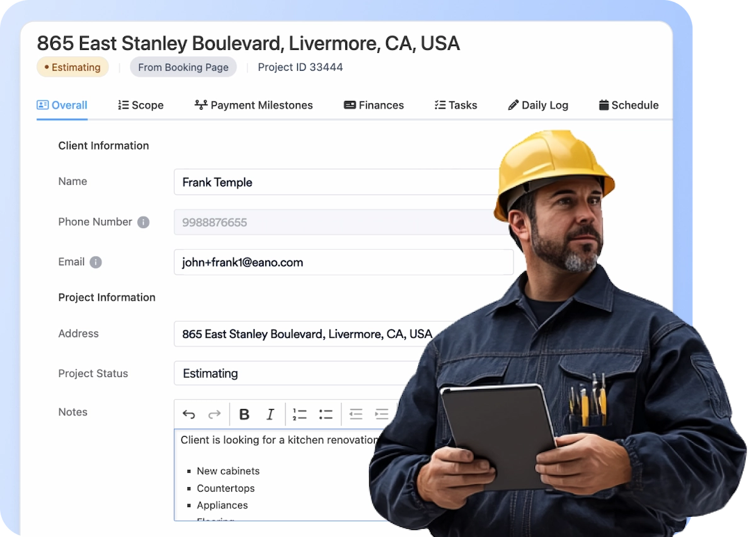Image resolution: width=756 pixels, height=537 pixels.
Task: Toggle italic formatting in Notes editor
Action: pyautogui.click(x=270, y=414)
